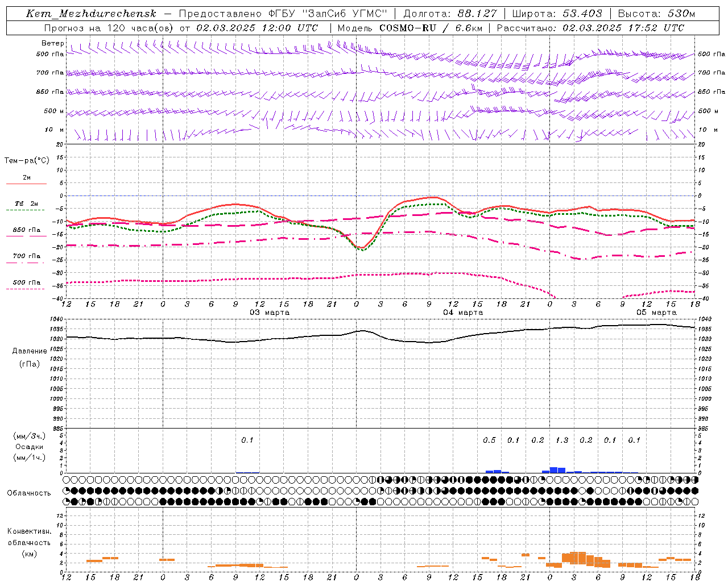Click the Рассчитано: 02.03.2025 17:52 UTC text

click(590, 28)
